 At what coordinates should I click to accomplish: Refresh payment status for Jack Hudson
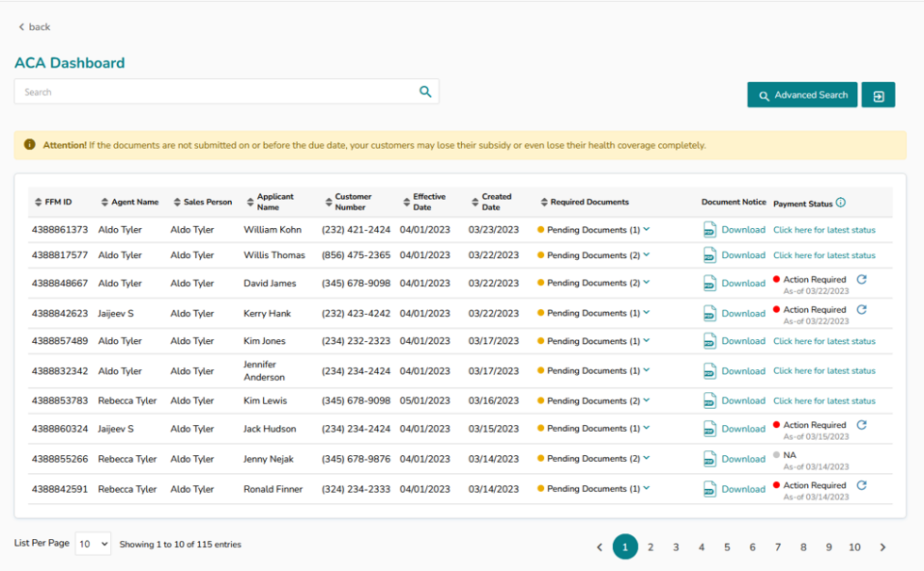[x=861, y=425]
